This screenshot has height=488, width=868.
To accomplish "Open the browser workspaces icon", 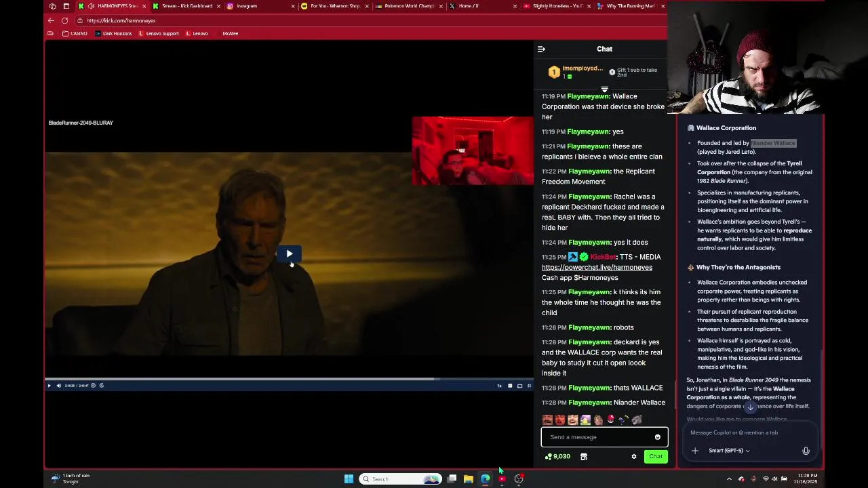I will tap(53, 6).
